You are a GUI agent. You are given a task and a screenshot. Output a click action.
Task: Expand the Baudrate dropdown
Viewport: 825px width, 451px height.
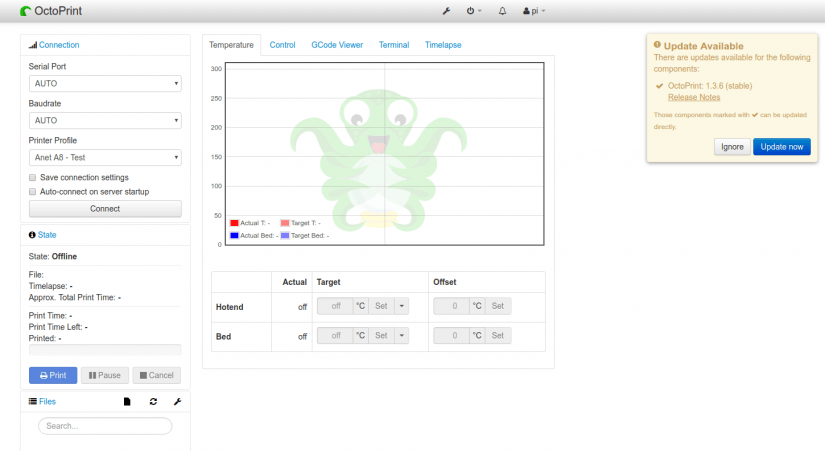[x=105, y=121]
